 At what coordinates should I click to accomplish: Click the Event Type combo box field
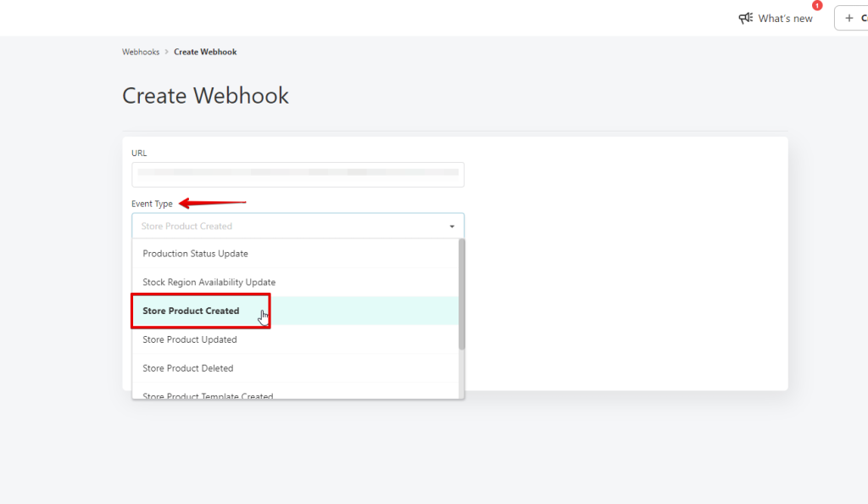288,227
